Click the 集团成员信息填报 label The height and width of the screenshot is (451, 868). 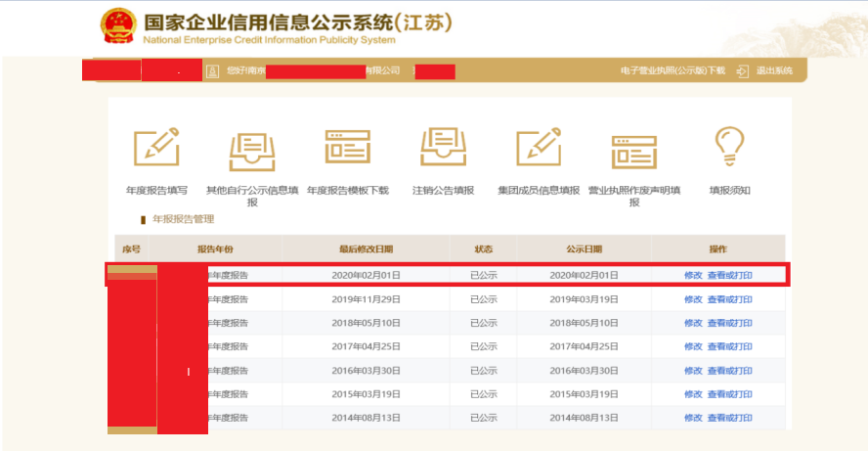pos(539,190)
